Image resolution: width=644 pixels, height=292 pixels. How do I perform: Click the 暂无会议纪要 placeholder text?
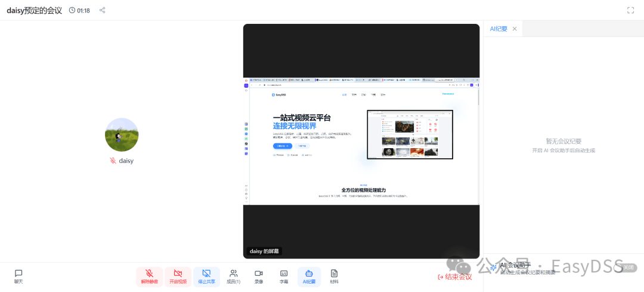[563, 141]
